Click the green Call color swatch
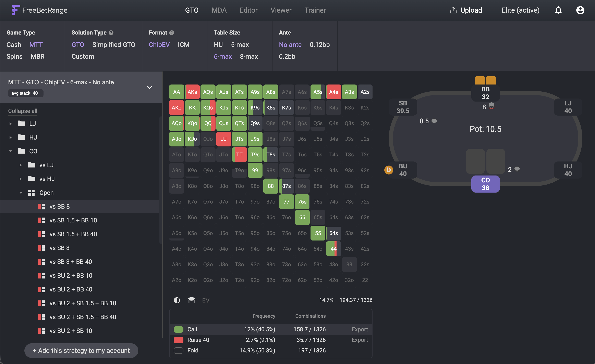The width and height of the screenshot is (595, 364). [179, 329]
